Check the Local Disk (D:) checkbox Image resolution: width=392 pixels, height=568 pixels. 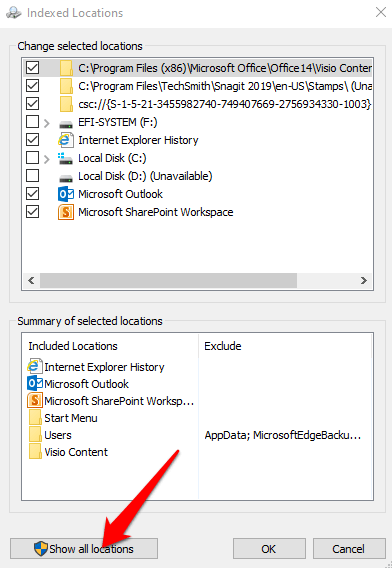coord(33,176)
